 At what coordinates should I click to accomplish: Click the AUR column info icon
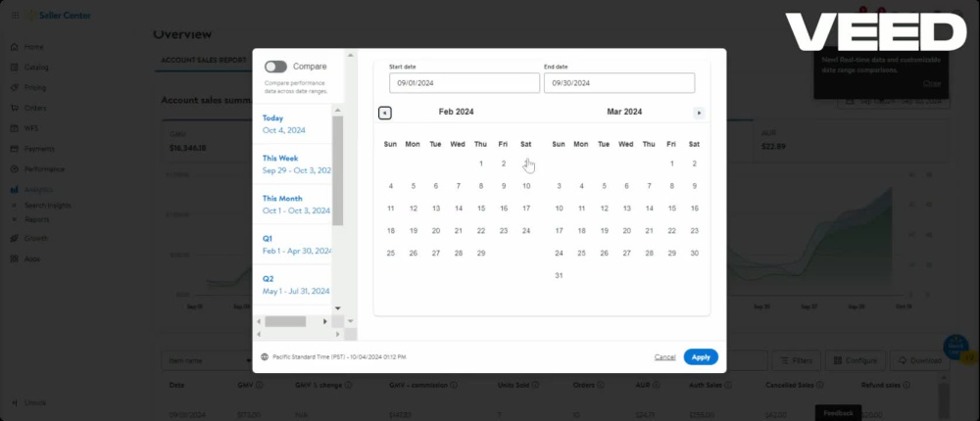pyautogui.click(x=657, y=386)
